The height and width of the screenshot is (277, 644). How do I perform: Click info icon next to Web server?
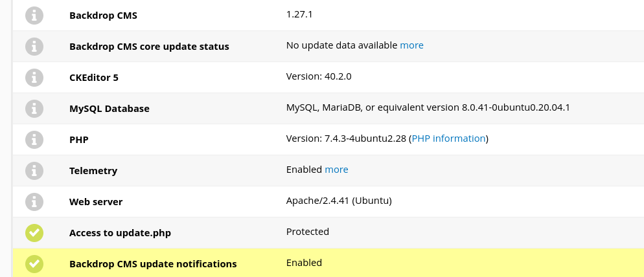[x=34, y=201]
